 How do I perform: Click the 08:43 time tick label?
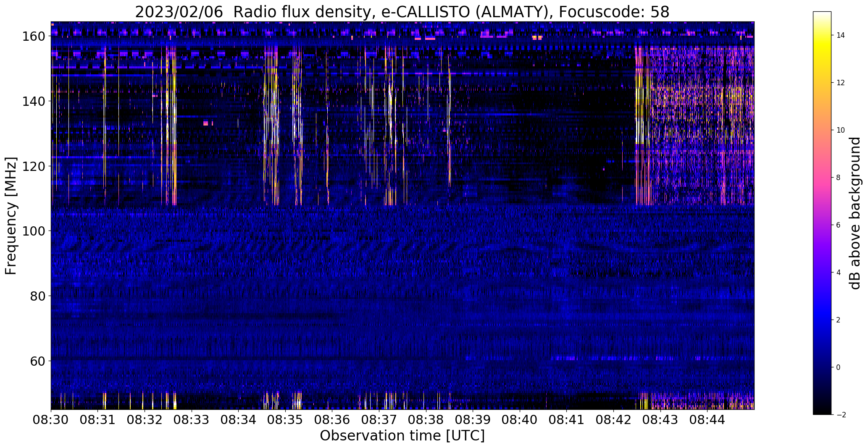(x=660, y=420)
